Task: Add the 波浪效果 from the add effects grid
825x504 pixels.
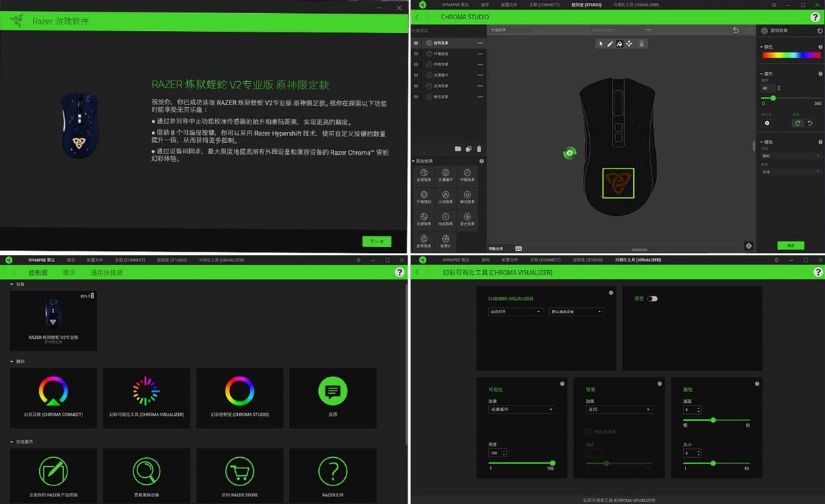Action: pos(423,176)
